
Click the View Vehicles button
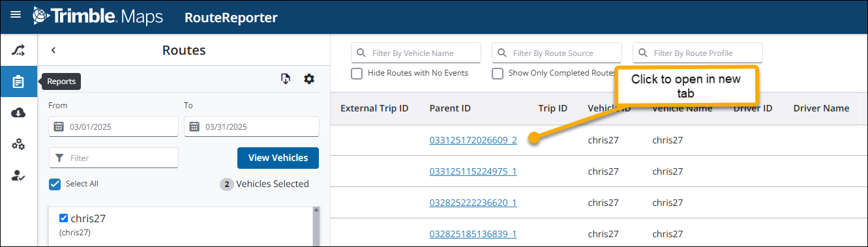[x=278, y=158]
